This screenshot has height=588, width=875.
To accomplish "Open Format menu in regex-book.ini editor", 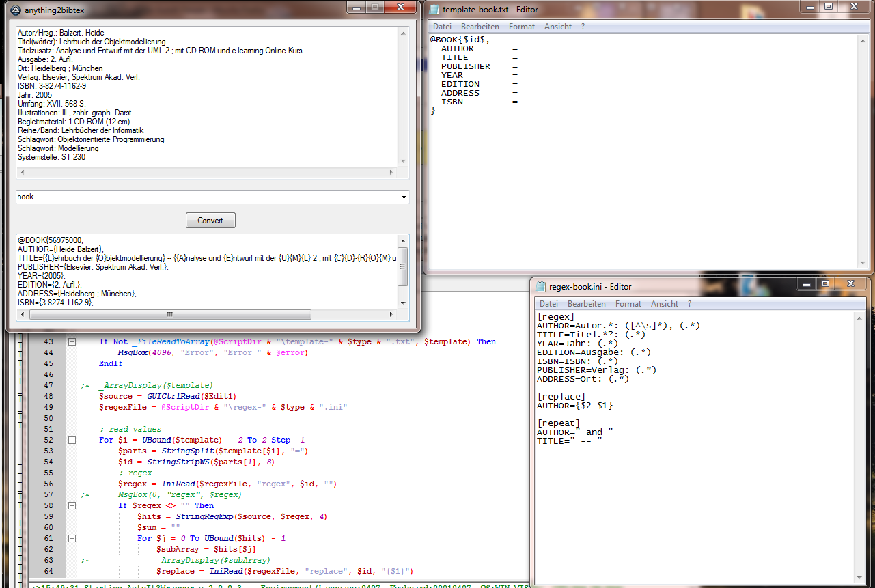I will pyautogui.click(x=628, y=304).
